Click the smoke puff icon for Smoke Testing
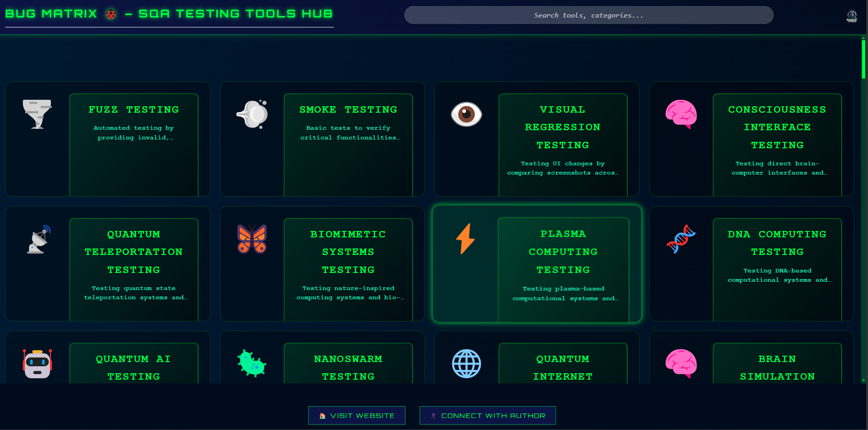The height and width of the screenshot is (430, 868). [x=252, y=114]
